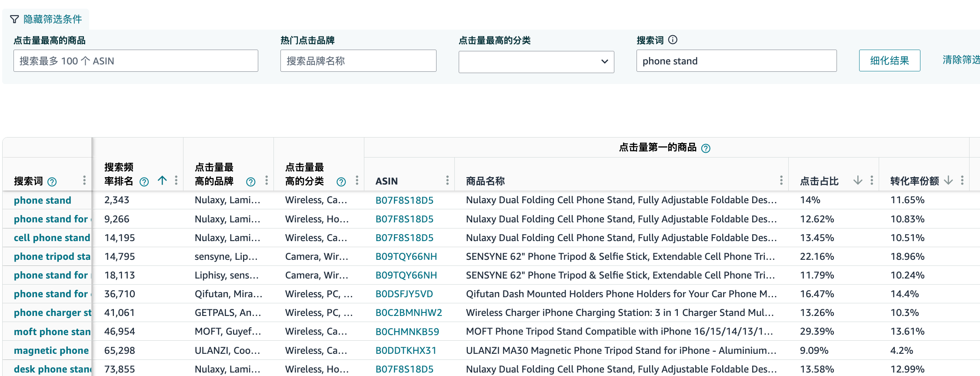Select the rank value 73,855
Viewport: 980px width, 376px height.
[x=120, y=369]
